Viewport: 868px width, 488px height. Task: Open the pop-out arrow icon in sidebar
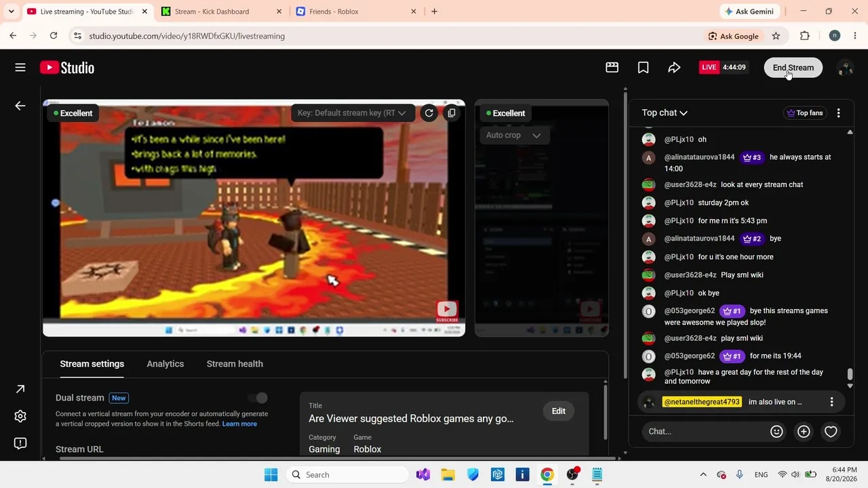pos(20,389)
